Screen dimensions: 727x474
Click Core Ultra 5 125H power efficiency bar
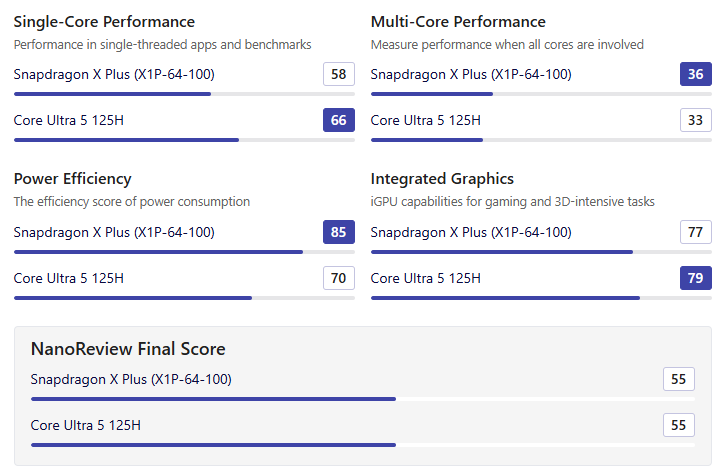[132, 298]
